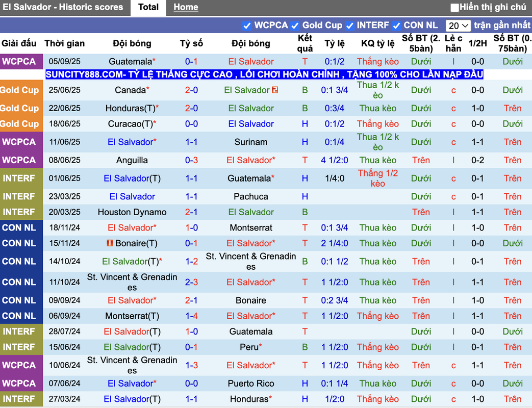
Task: Open Anguilla team link
Action: click(x=132, y=161)
